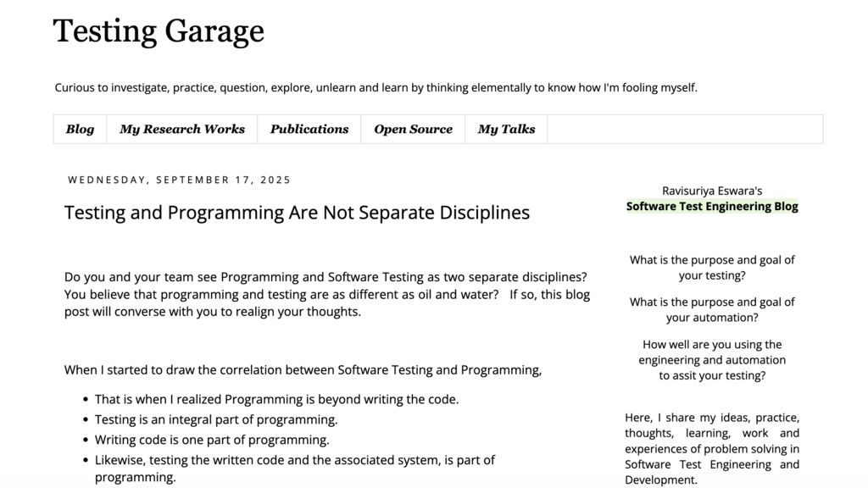Open the Open Source tab

tap(412, 129)
